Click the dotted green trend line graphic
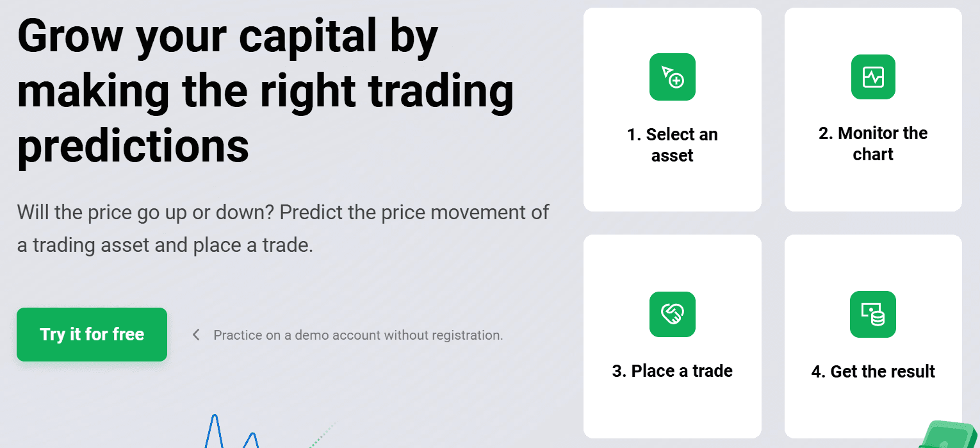The height and width of the screenshot is (448, 980). click(322, 435)
